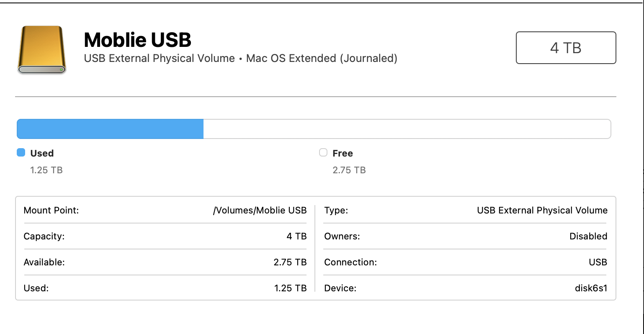Click the blue used portion of usage bar

tap(110, 129)
